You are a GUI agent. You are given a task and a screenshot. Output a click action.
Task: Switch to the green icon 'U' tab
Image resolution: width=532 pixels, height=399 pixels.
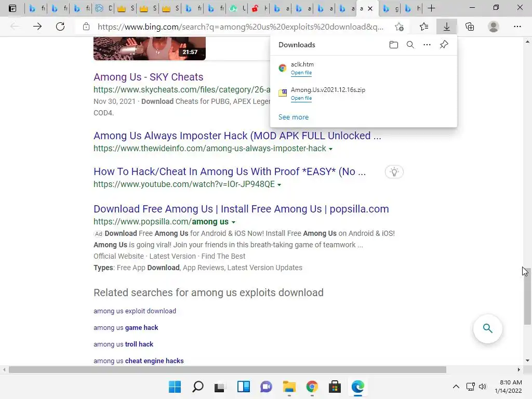pos(237,8)
